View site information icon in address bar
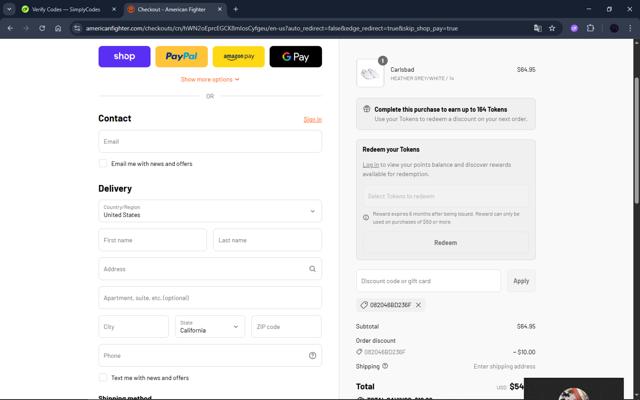 pos(77,28)
